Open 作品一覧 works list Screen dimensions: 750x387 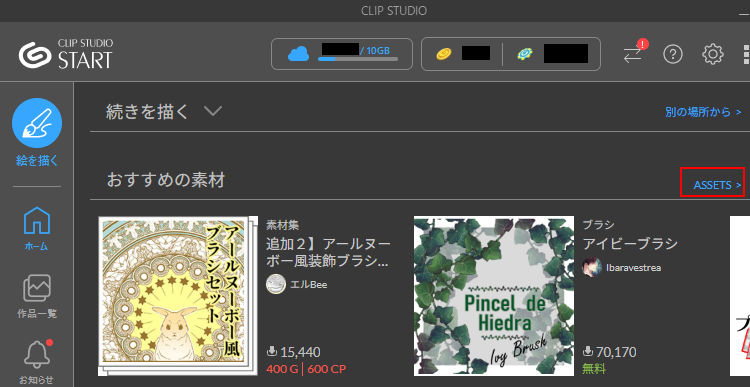tap(37, 297)
